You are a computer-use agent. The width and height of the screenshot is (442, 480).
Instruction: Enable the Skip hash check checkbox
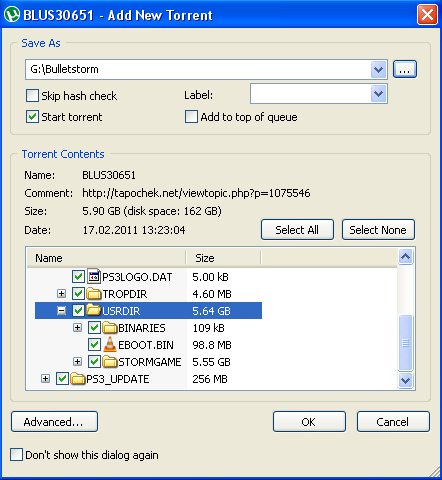pyautogui.click(x=32, y=96)
